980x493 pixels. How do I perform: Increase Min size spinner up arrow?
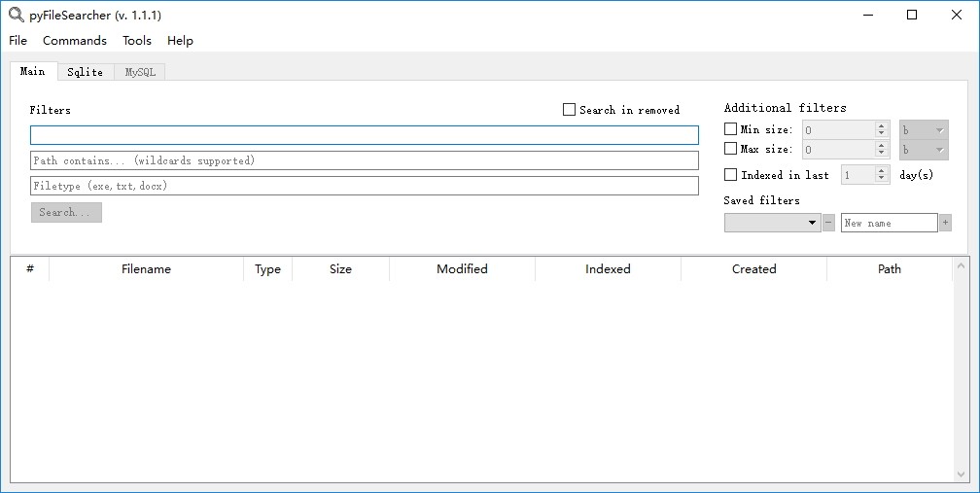point(881,125)
